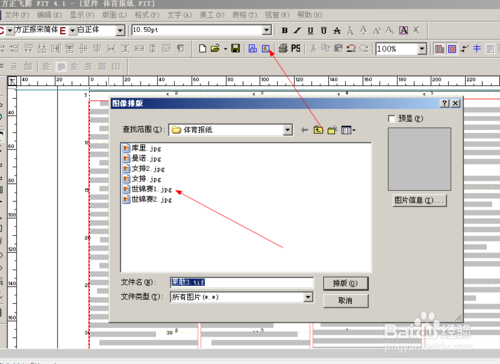The image size is (500, 364).
Task: Click the new document icon
Action: coord(202,49)
